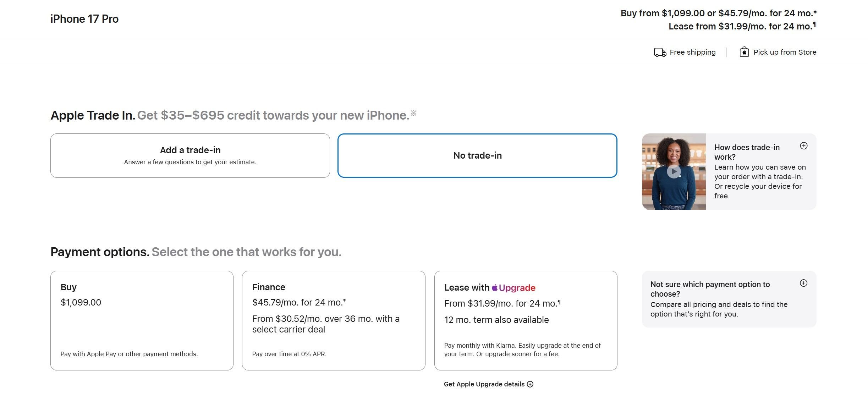Choose the Finance $45.79/mo. payment option
Image resolution: width=868 pixels, height=418 pixels.
tap(334, 320)
